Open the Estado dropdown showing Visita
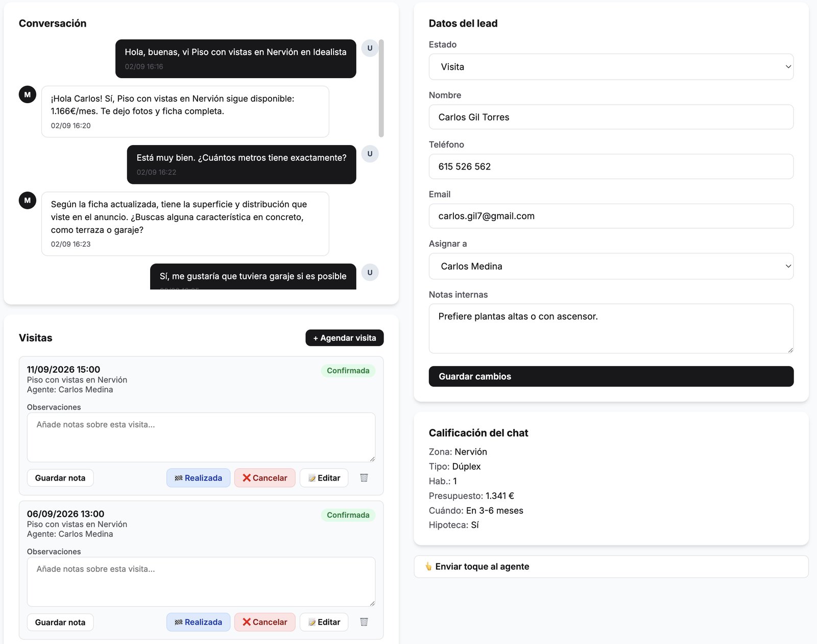Screen dimensions: 817x644 (x=611, y=67)
